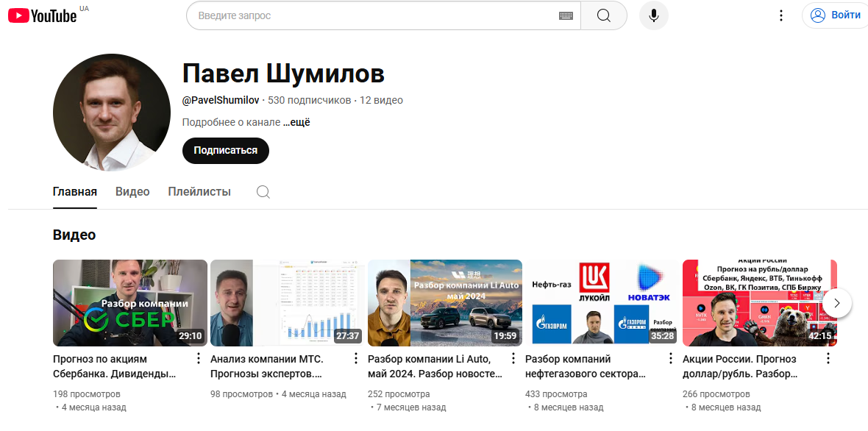Open options menu on the Сбербанк video
868x431 pixels.
198,358
